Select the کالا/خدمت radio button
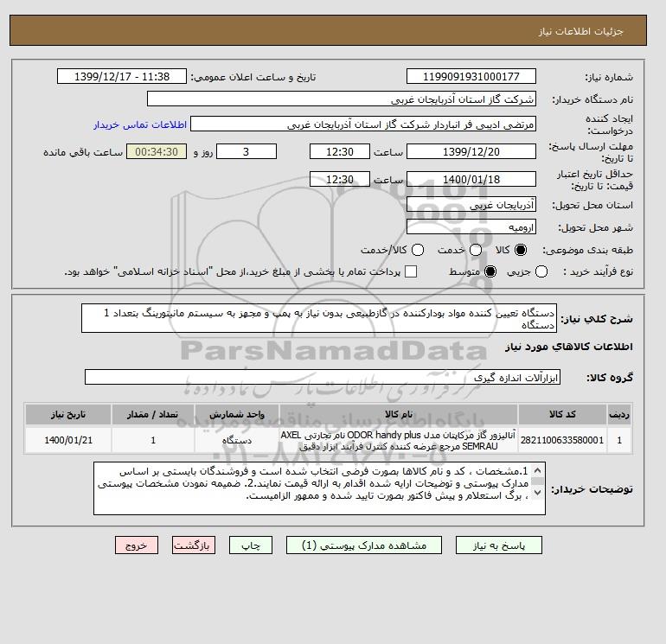The width and height of the screenshot is (666, 644). (x=418, y=250)
